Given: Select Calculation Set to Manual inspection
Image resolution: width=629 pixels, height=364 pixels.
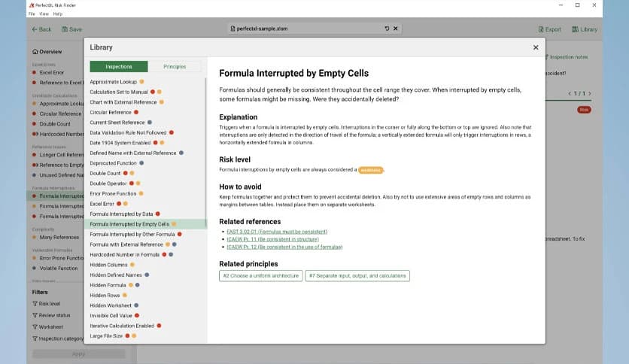Looking at the screenshot, I should [126, 92].
